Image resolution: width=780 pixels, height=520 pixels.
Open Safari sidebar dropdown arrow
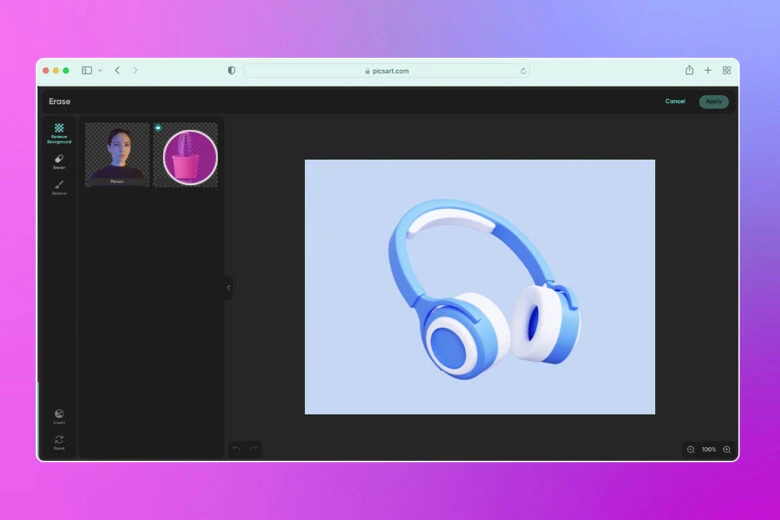pyautogui.click(x=100, y=71)
